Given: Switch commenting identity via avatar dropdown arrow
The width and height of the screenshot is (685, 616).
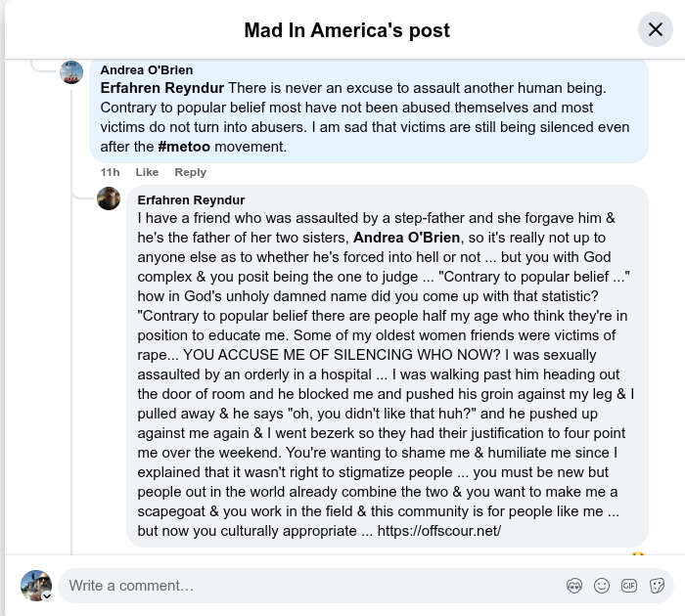Looking at the screenshot, I should [x=47, y=596].
